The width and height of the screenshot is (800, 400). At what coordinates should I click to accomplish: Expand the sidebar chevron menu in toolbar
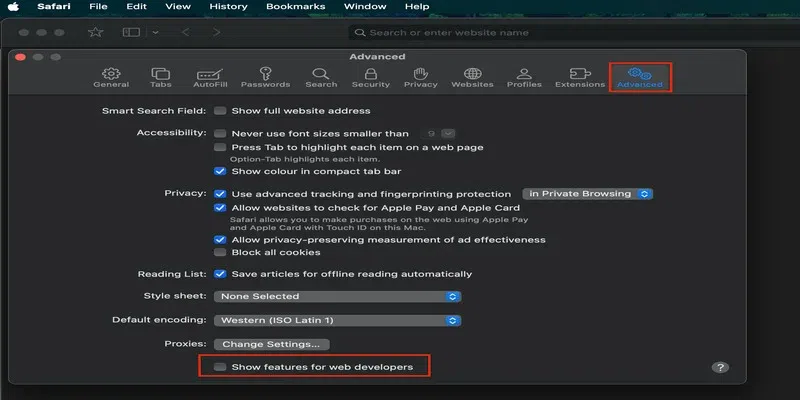pyautogui.click(x=155, y=32)
